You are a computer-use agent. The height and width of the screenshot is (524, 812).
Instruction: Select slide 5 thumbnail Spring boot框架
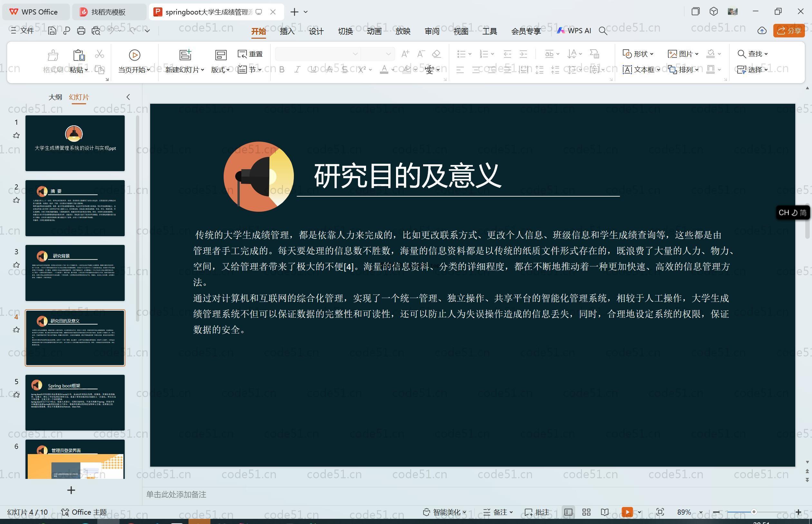(x=75, y=403)
